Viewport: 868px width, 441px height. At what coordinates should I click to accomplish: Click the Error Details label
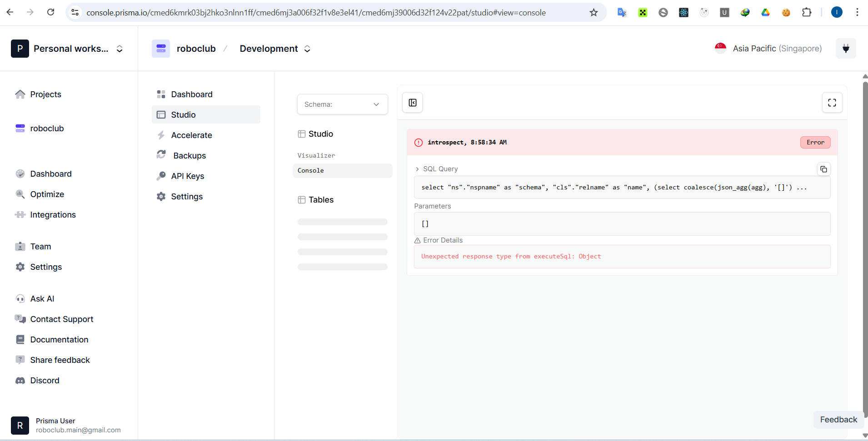[443, 240]
